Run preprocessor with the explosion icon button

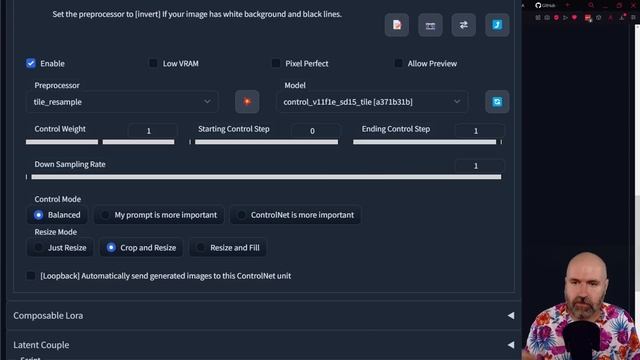point(247,102)
